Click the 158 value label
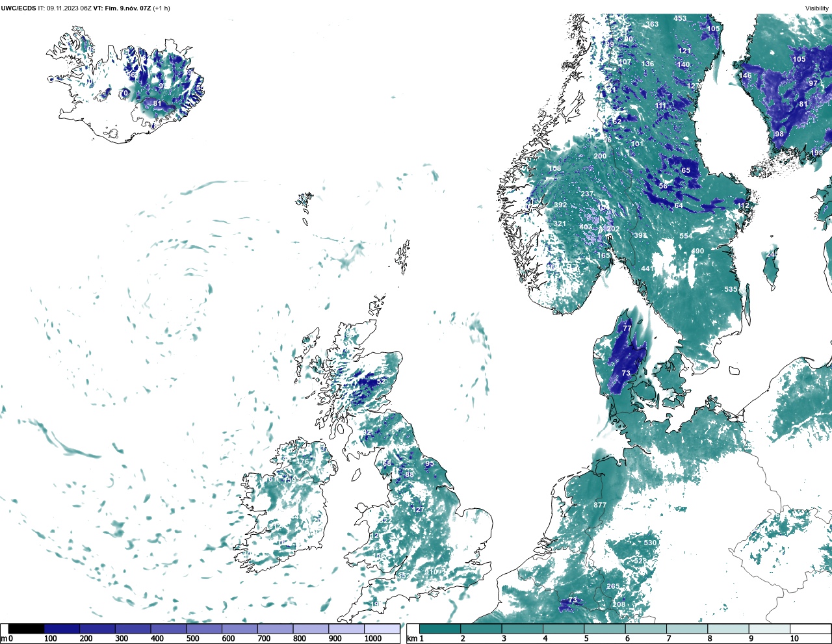The height and width of the screenshot is (644, 832). (x=554, y=168)
